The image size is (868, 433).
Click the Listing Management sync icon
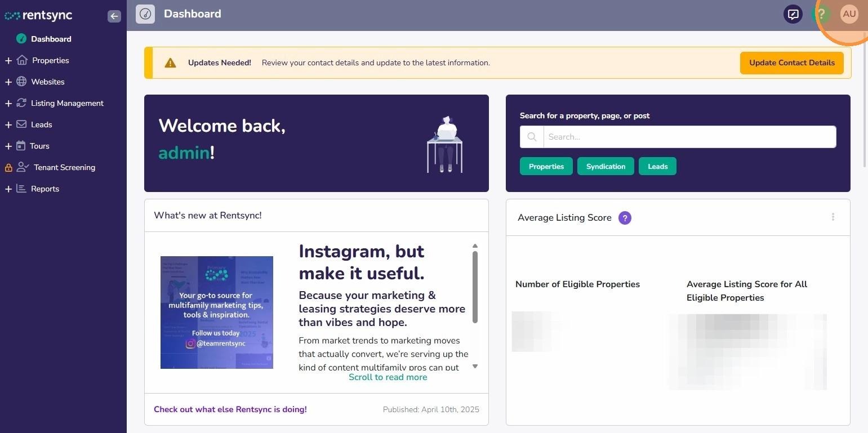coord(21,103)
